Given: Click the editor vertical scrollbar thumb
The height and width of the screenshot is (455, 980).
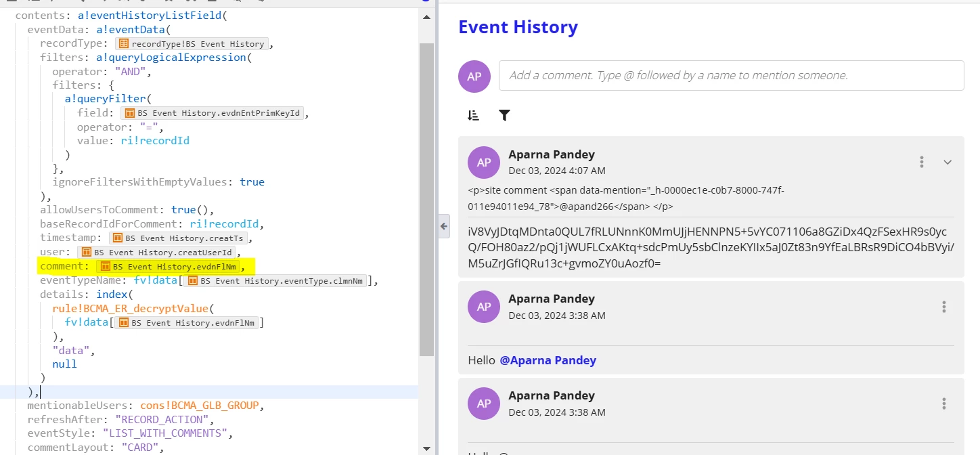Looking at the screenshot, I should tap(426, 200).
